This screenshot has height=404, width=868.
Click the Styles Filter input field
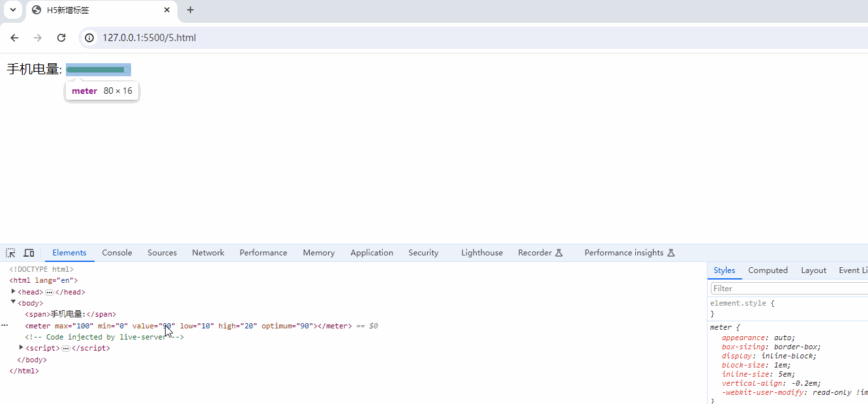tap(789, 288)
